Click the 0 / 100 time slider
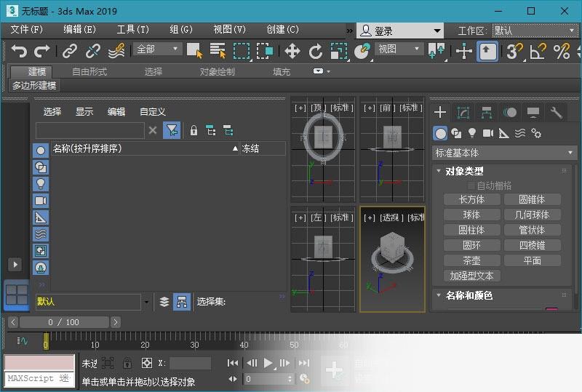582x392 pixels. point(64,322)
